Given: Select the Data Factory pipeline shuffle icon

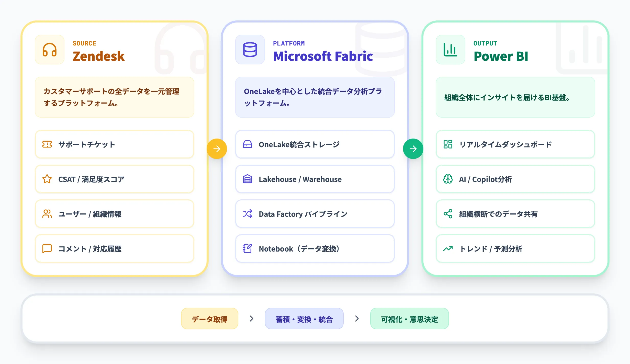Looking at the screenshot, I should point(247,214).
